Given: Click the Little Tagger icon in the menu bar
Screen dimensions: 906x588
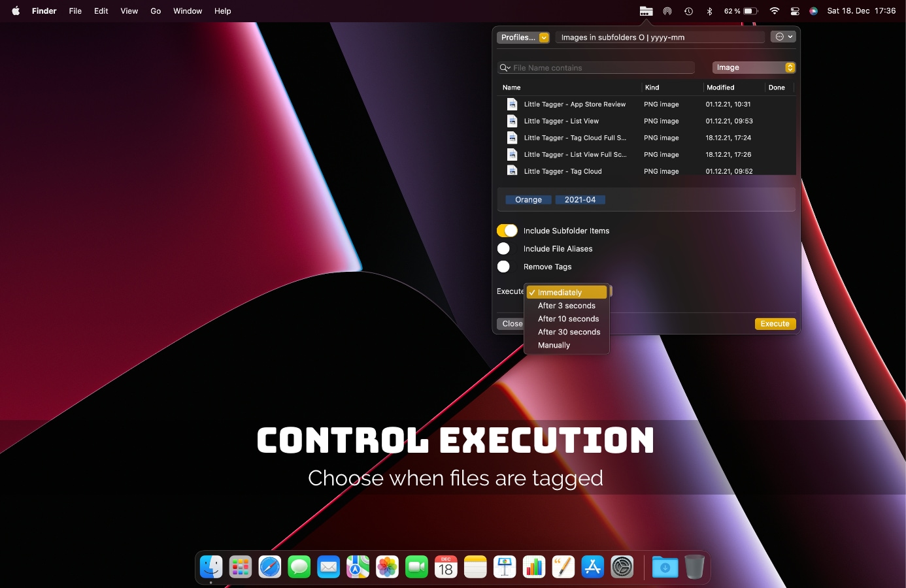Looking at the screenshot, I should click(x=646, y=10).
